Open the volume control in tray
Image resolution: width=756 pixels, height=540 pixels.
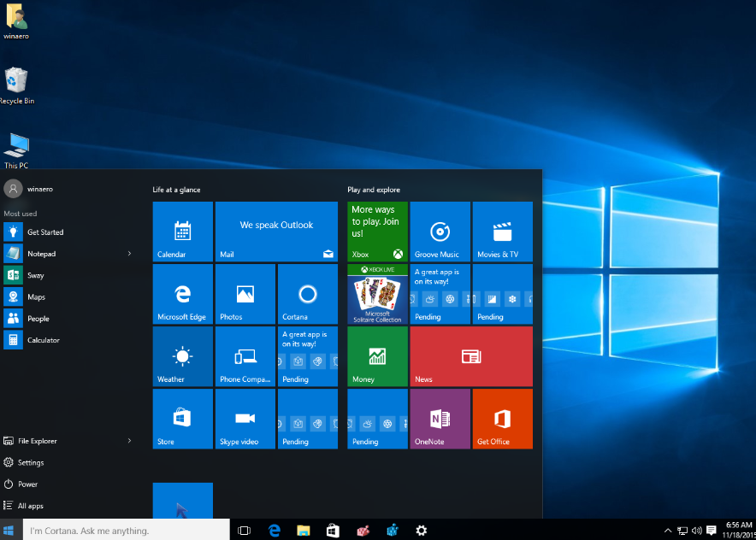697,531
